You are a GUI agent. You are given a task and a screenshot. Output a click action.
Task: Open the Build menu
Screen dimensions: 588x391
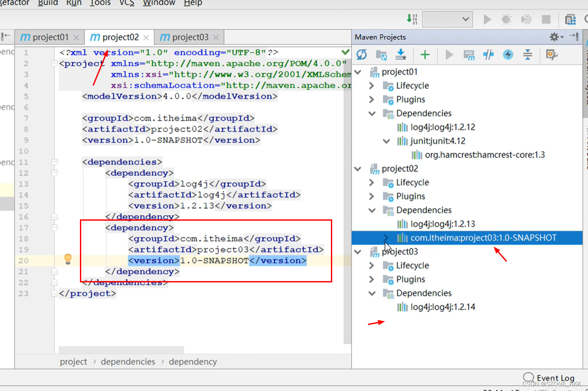pos(48,3)
